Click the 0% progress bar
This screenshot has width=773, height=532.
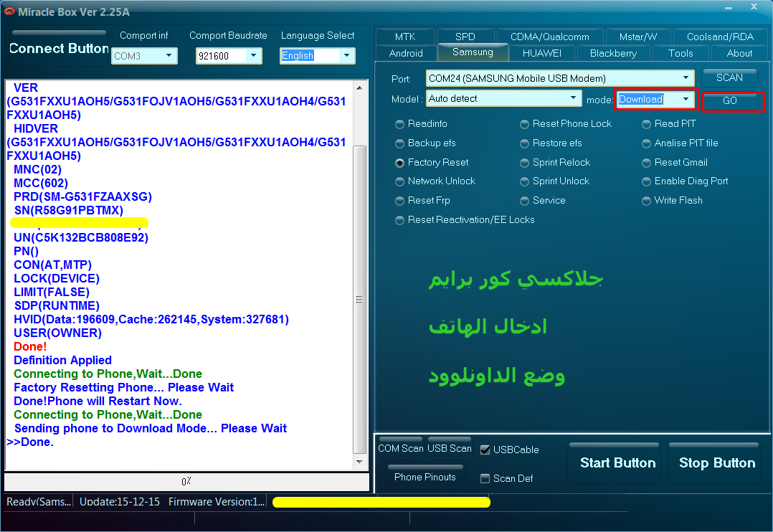(x=186, y=482)
